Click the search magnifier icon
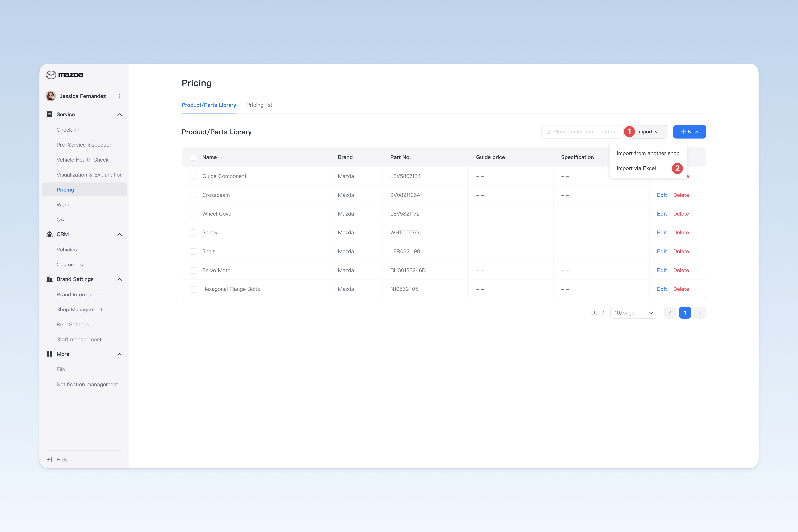Viewport: 798px width, 532px height. (547, 132)
